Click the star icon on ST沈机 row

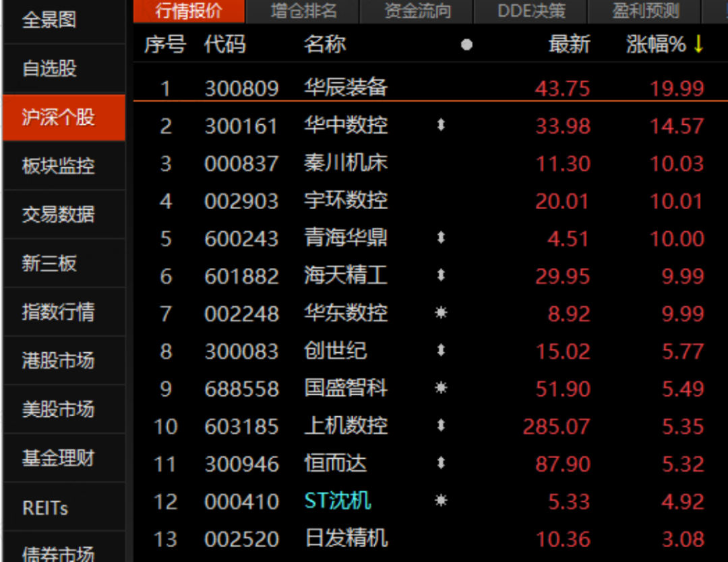pos(441,501)
